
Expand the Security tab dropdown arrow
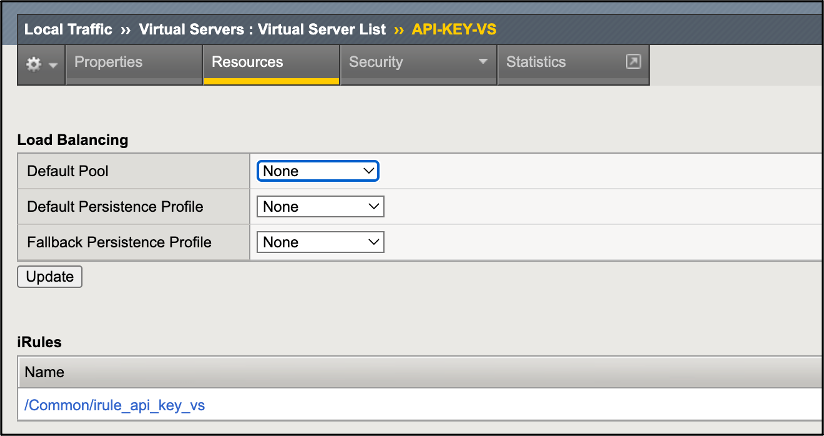[484, 62]
